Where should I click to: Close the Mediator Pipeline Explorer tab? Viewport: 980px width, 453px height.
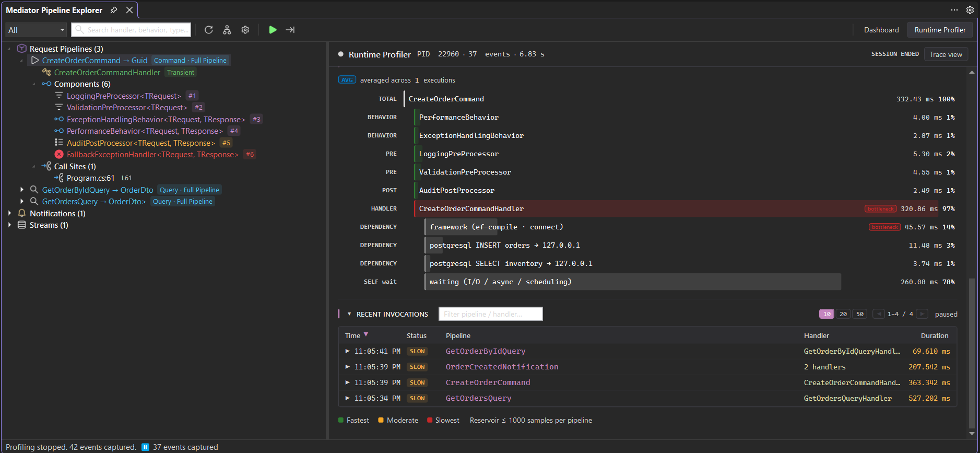click(129, 10)
